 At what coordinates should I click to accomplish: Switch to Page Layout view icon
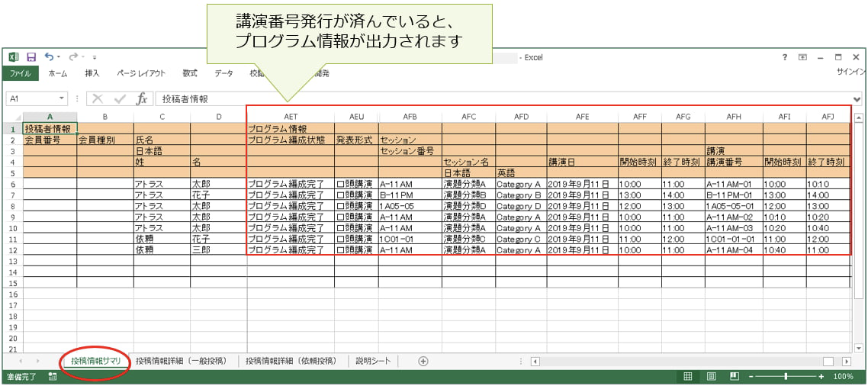pos(712,377)
